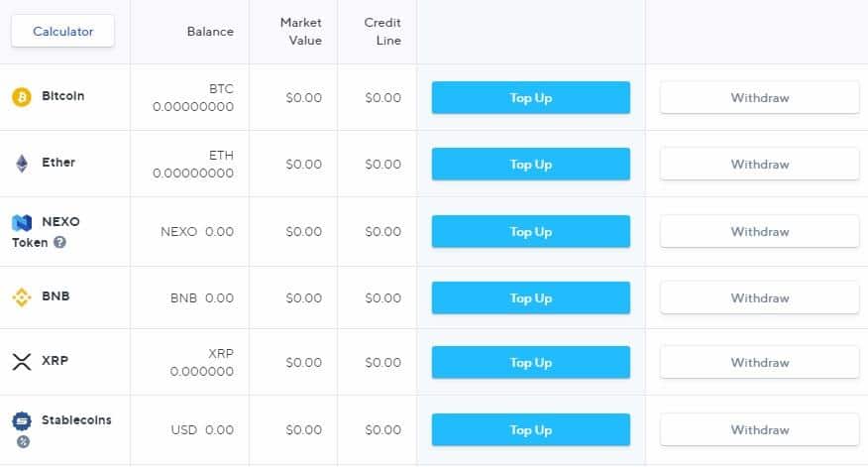Top up the Ether wallet
Image resolution: width=868 pixels, height=467 pixels.
(530, 165)
